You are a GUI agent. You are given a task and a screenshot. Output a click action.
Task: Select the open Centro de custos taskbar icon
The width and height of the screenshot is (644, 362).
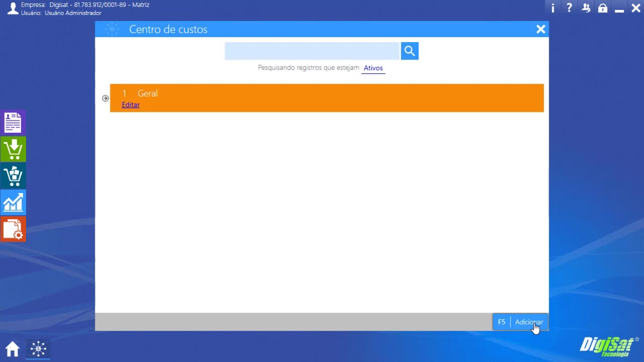coord(38,348)
